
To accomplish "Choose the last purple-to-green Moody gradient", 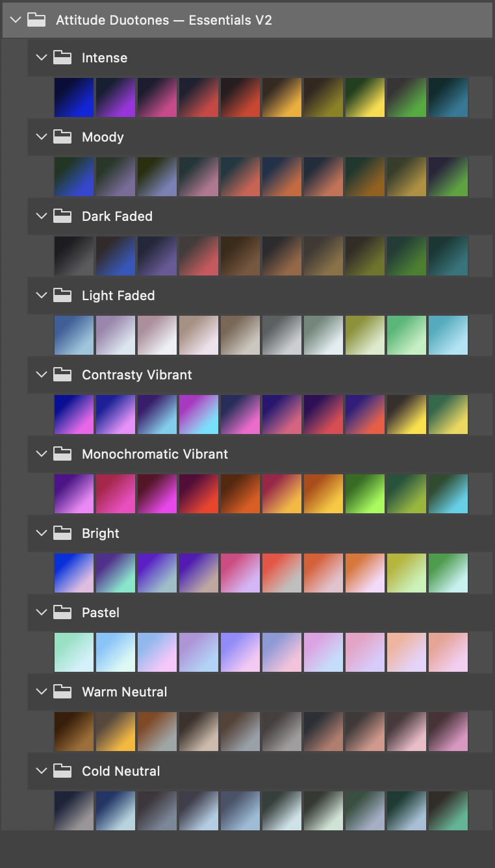I will [x=448, y=177].
